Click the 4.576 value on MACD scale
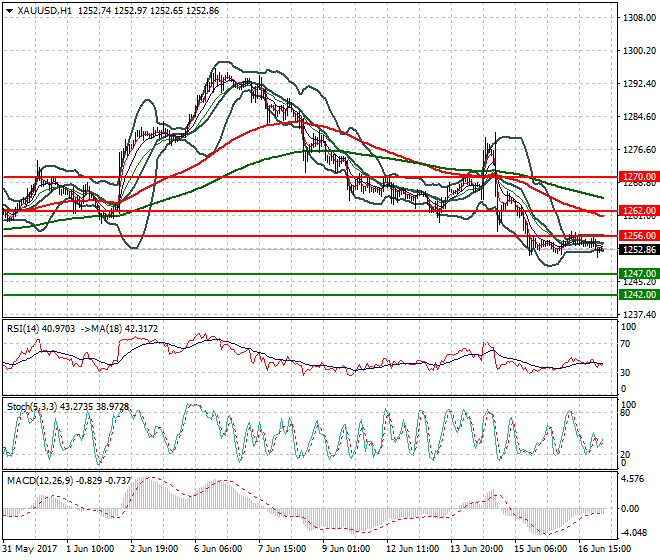The width and height of the screenshot is (660, 560). click(633, 480)
